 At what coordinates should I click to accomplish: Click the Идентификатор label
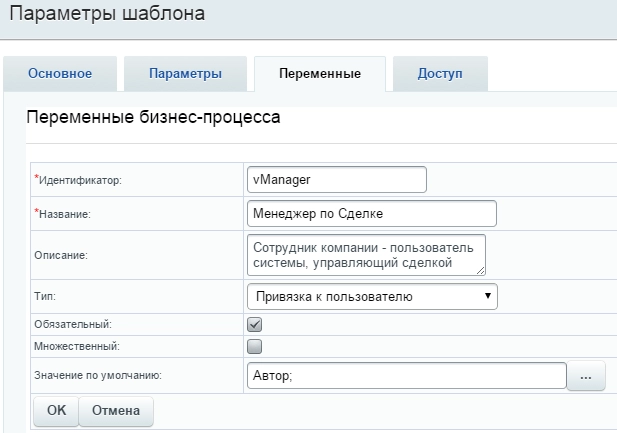click(80, 180)
